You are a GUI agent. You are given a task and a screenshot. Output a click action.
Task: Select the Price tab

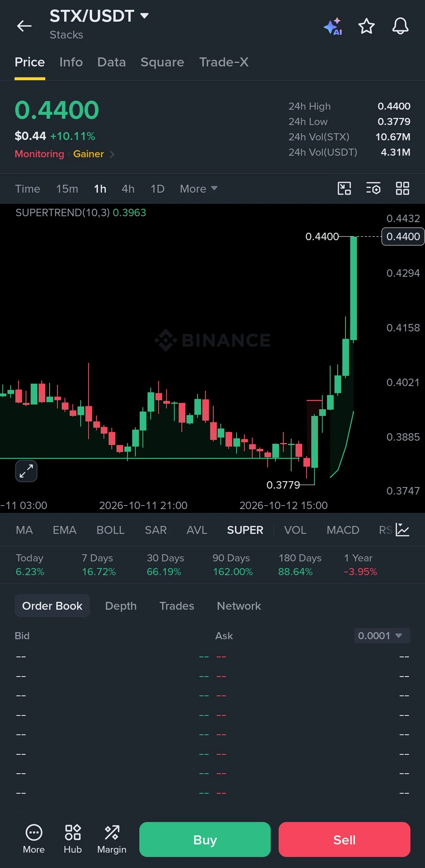30,62
